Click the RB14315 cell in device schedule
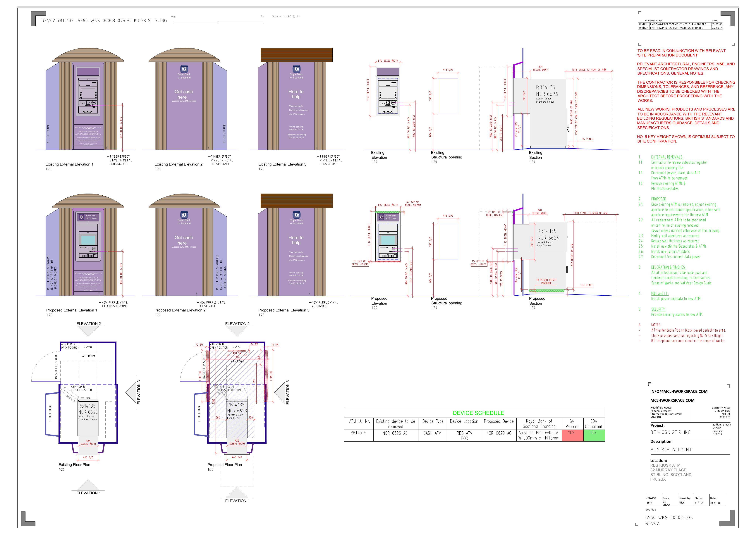Image resolution: width=756 pixels, height=534 pixels. pyautogui.click(x=358, y=433)
